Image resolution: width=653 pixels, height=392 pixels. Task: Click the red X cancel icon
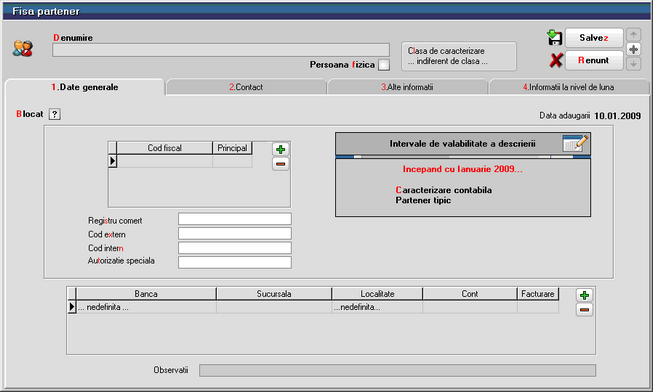pyautogui.click(x=556, y=60)
